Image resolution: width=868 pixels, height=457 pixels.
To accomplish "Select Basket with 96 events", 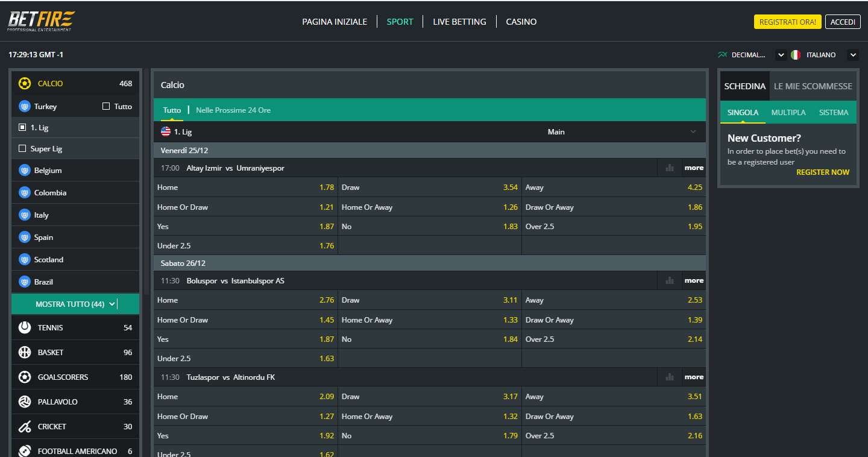I will tap(75, 352).
